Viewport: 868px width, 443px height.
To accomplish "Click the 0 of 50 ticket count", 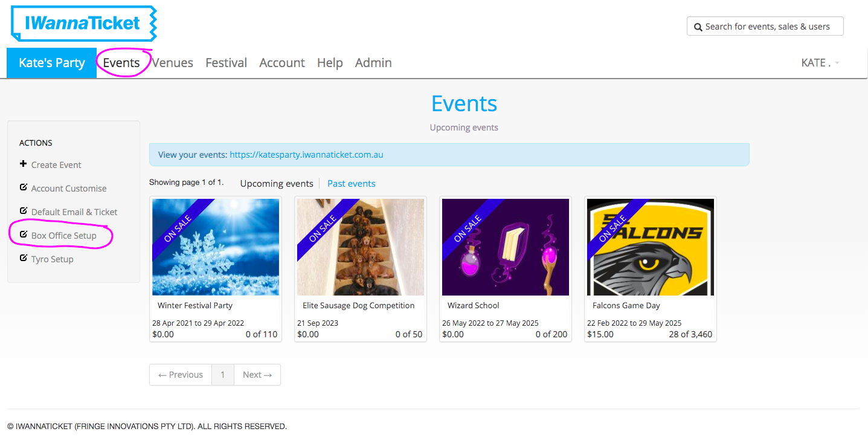I will point(409,334).
